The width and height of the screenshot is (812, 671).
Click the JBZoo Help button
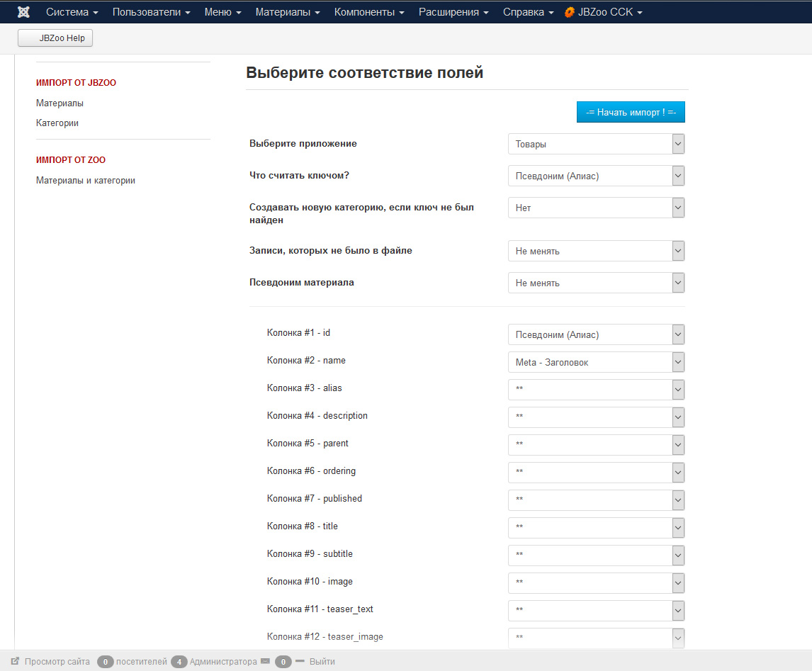[x=55, y=38]
